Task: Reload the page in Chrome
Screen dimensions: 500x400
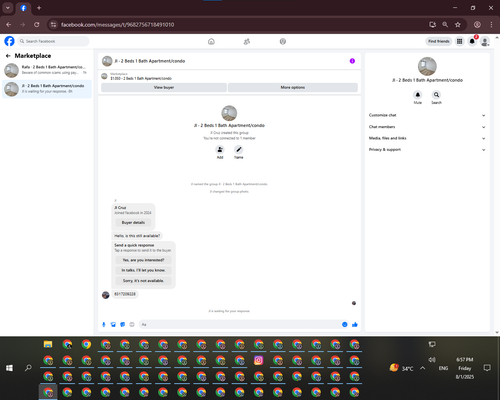Action: tap(37, 24)
